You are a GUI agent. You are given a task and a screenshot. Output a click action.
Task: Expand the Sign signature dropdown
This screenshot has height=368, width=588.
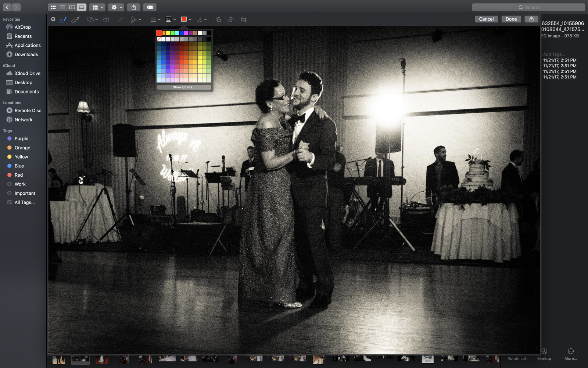[x=136, y=20]
